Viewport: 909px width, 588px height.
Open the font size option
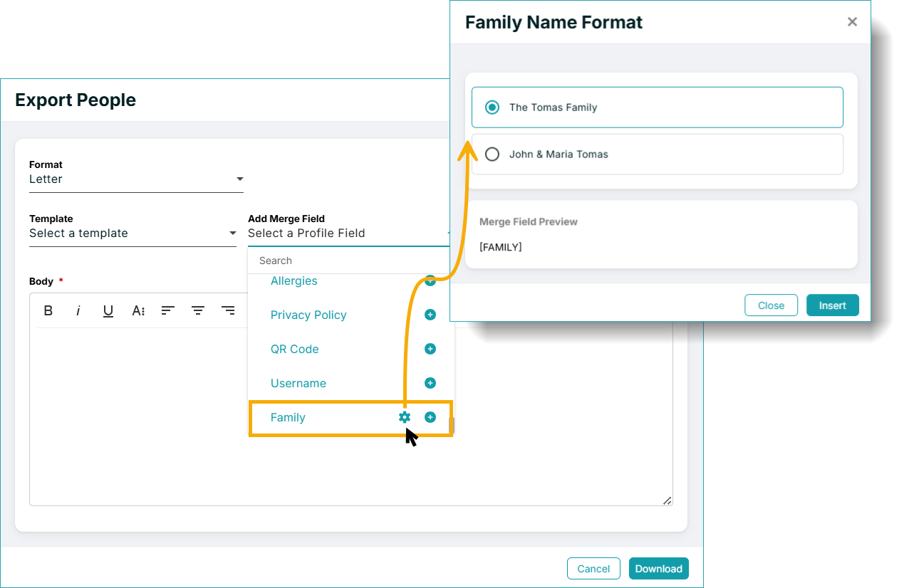tap(138, 310)
